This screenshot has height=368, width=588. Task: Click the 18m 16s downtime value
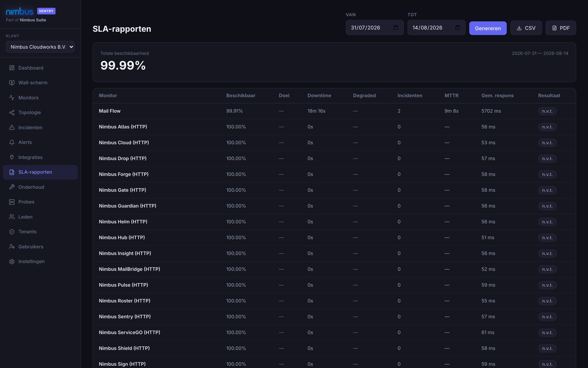[x=316, y=111]
